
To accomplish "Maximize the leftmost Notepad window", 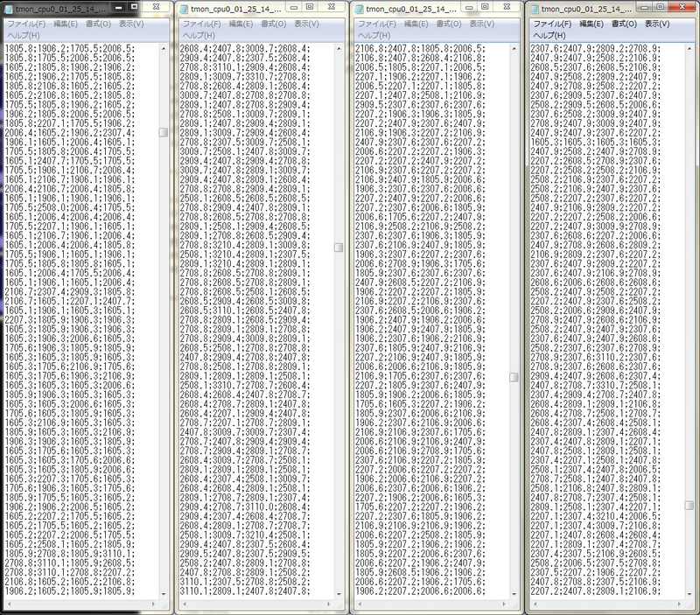I will click(x=135, y=7).
